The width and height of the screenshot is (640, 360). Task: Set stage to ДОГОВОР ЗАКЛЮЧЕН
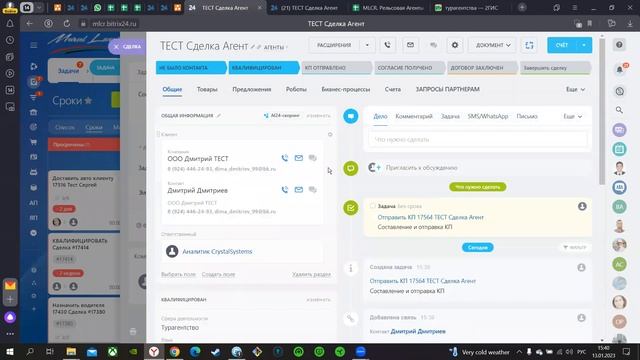point(482,68)
